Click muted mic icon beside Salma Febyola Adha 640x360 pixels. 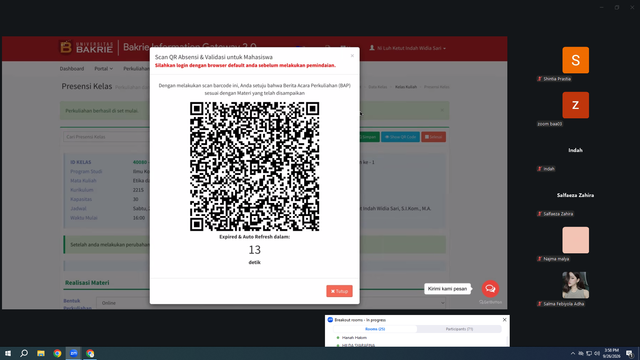point(540,304)
